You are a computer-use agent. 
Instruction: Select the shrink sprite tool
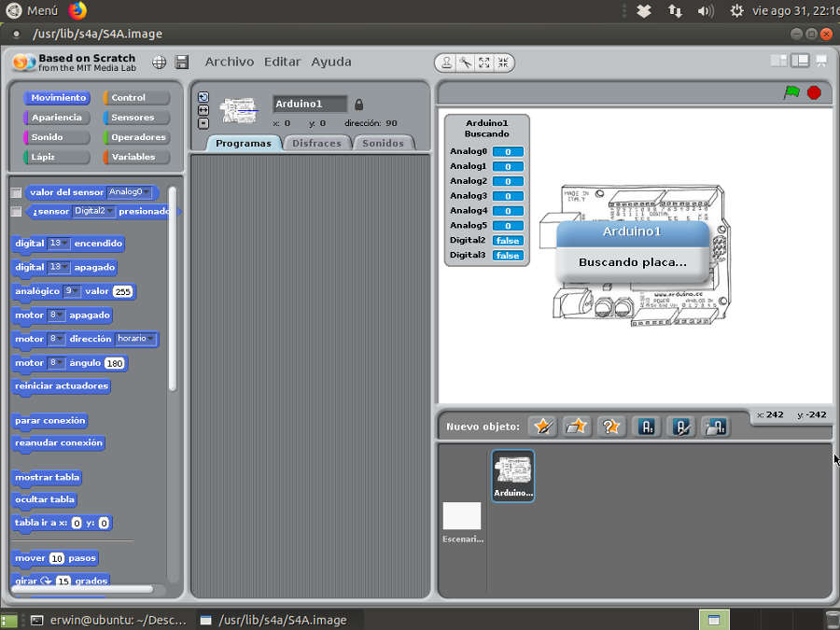click(x=502, y=63)
